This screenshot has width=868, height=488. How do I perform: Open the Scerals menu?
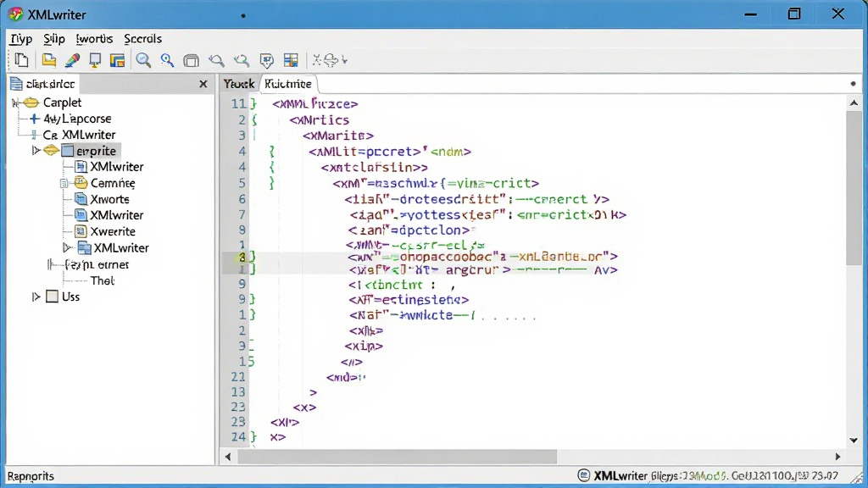coord(142,39)
